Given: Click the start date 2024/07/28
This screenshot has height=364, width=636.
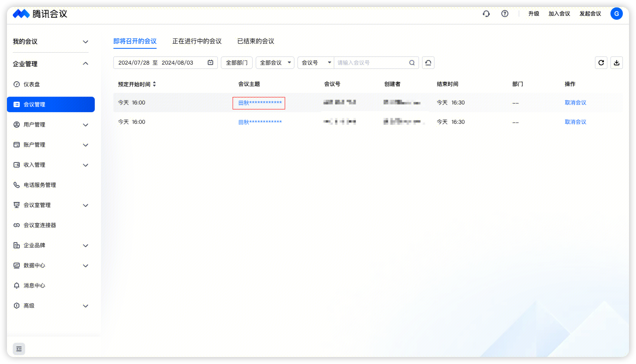Looking at the screenshot, I should (134, 63).
